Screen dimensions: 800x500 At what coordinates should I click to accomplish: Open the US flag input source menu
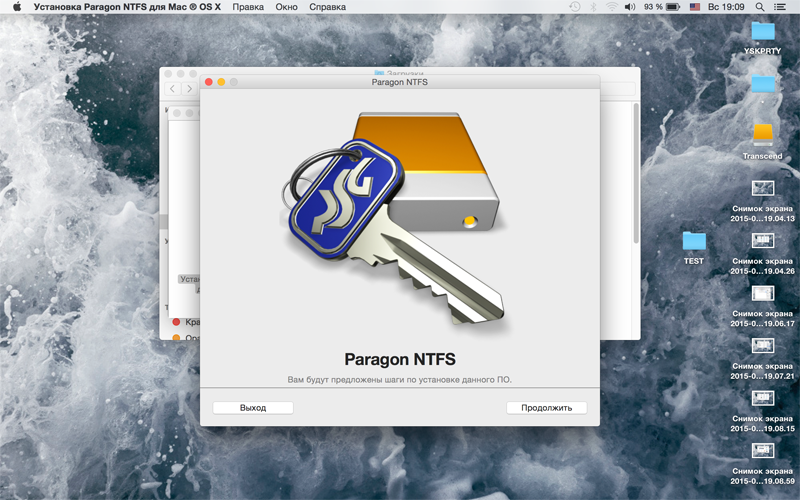pyautogui.click(x=695, y=7)
